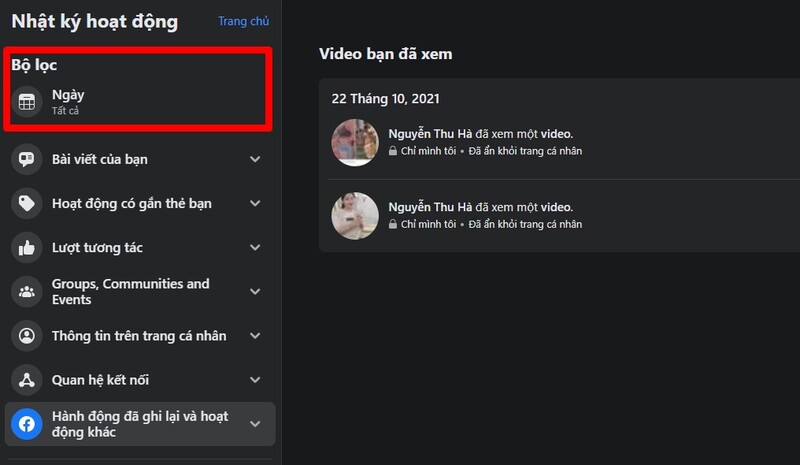The image size is (800, 465).
Task: Click Chỉ mình tôi privacy text in second entry
Action: (x=428, y=224)
